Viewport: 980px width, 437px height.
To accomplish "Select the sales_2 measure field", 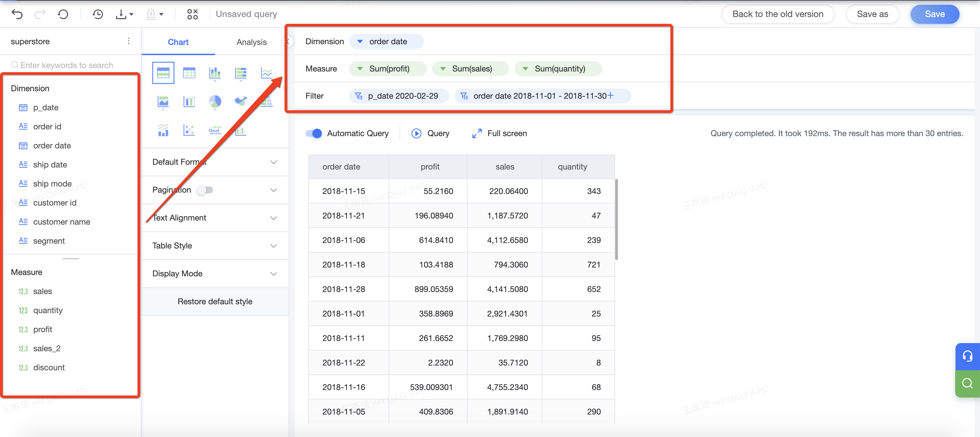I will (x=47, y=348).
